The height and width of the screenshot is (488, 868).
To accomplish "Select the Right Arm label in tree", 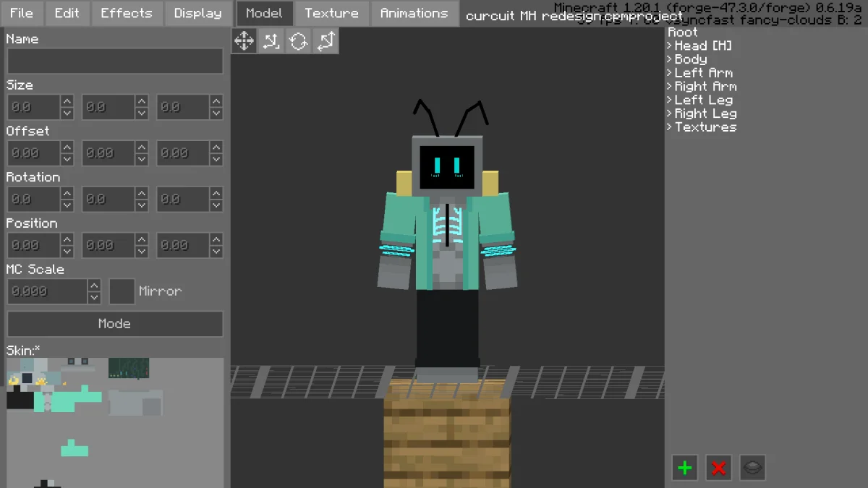I will coord(706,86).
